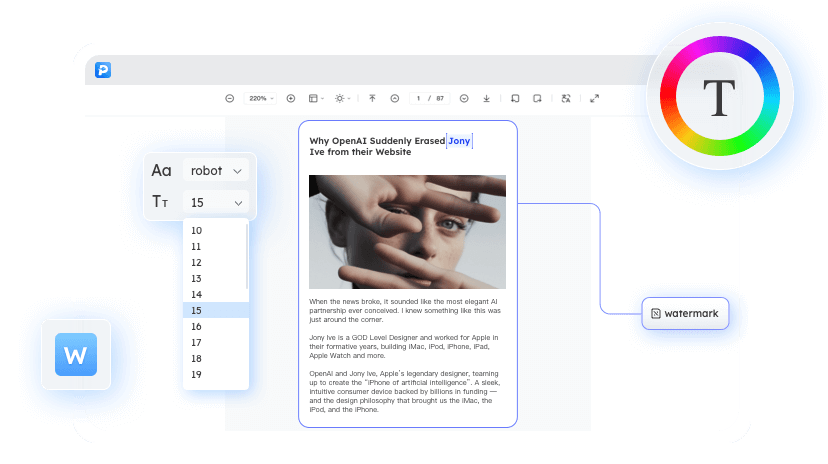
Task: Open the brightness theme dropdown
Action: click(343, 98)
